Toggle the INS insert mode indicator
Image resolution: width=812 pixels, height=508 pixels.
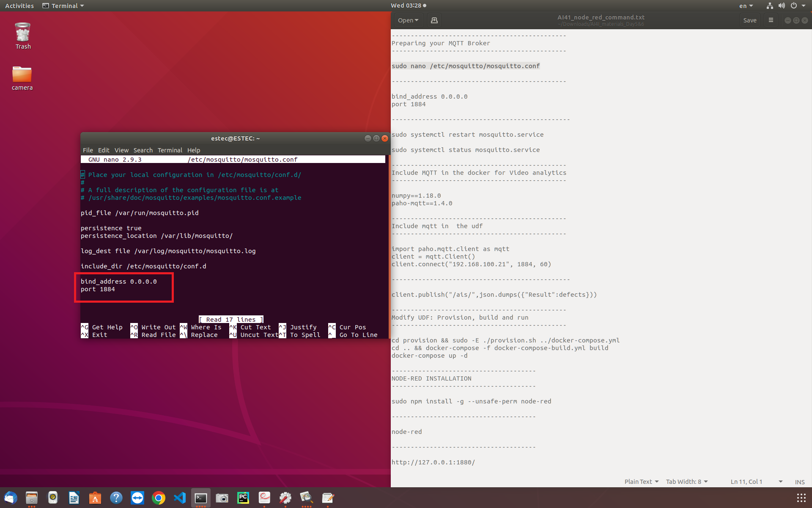[799, 482]
